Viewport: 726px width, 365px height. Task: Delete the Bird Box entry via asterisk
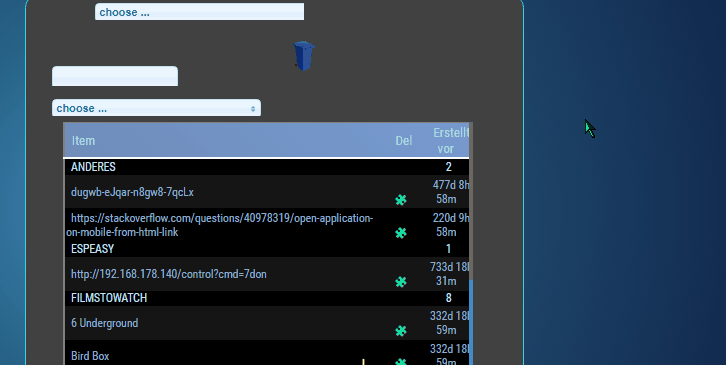point(401,361)
